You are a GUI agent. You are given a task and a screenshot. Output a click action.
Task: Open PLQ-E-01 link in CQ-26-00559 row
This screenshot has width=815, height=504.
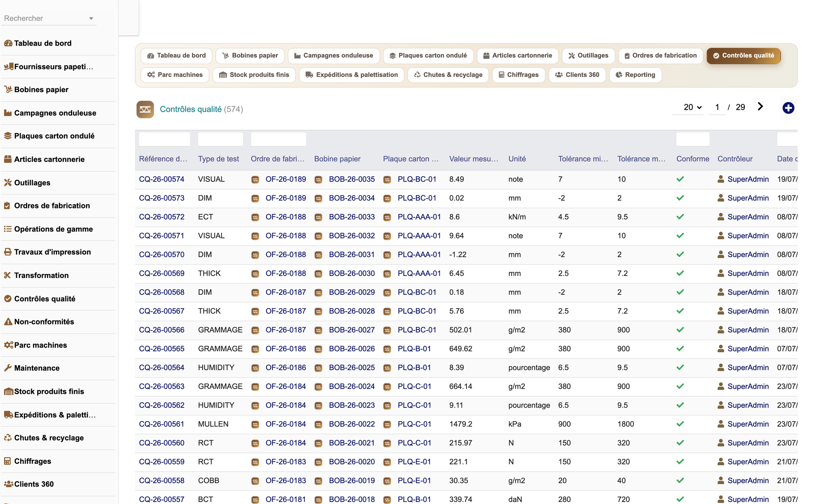click(x=414, y=462)
